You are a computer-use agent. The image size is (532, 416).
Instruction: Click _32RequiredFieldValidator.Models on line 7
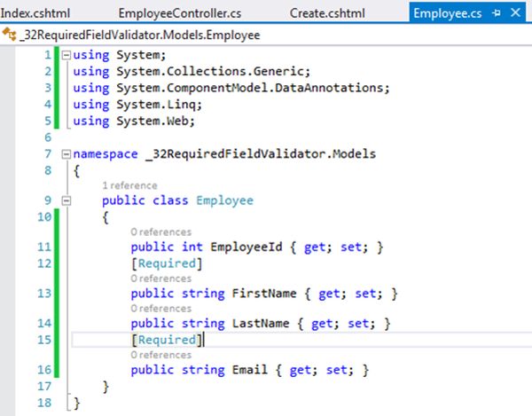[261, 154]
